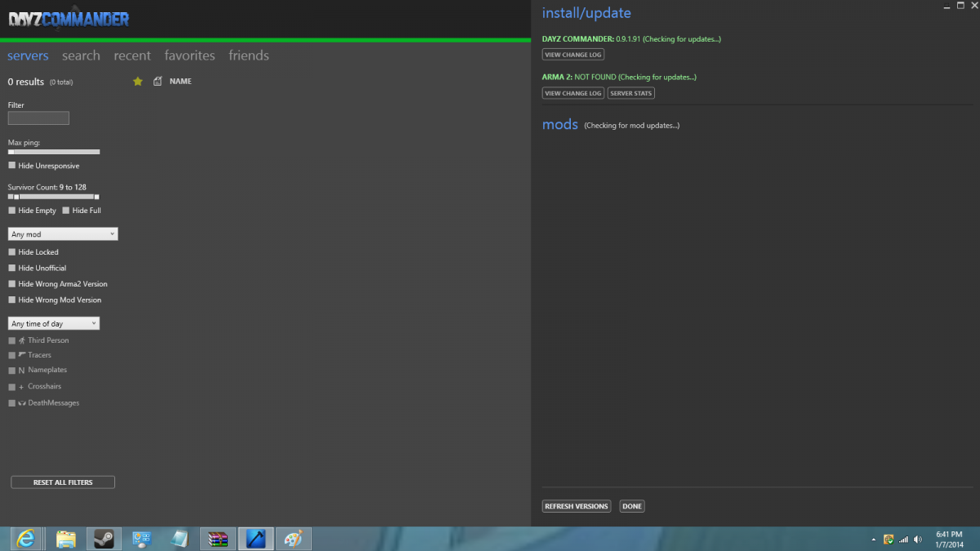This screenshot has width=980, height=551.
Task: Open File Explorer from the taskbar
Action: point(66,539)
